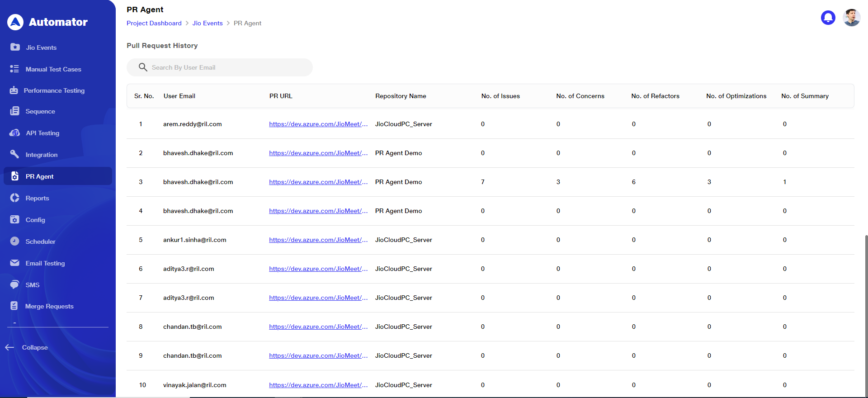This screenshot has height=398, width=868.
Task: Click the User Email column header
Action: [x=179, y=96]
